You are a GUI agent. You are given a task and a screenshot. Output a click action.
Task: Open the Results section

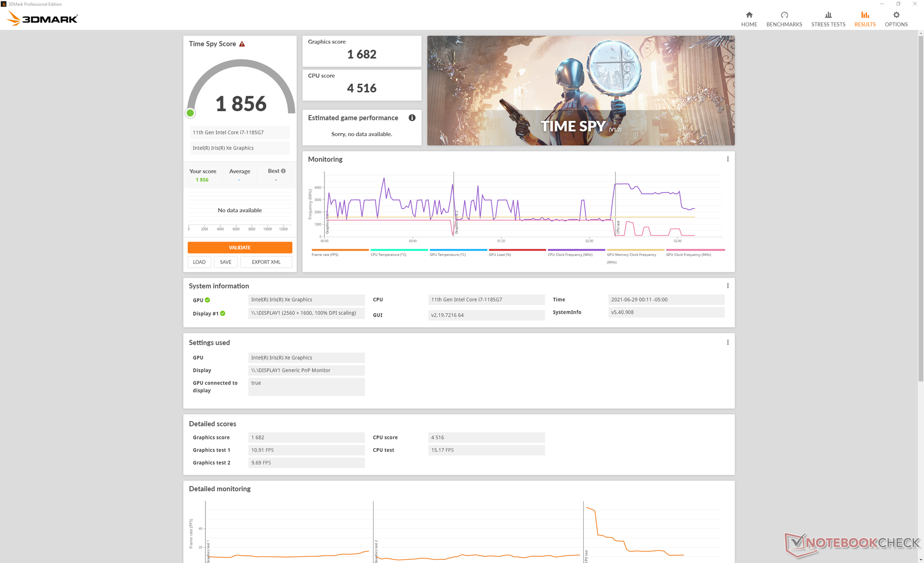click(865, 19)
